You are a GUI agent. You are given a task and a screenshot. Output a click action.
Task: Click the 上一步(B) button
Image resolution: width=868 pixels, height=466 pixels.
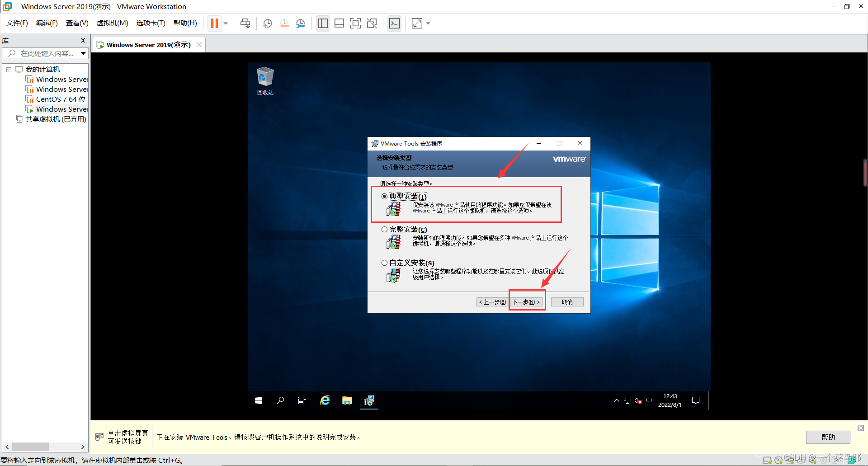[x=492, y=302]
